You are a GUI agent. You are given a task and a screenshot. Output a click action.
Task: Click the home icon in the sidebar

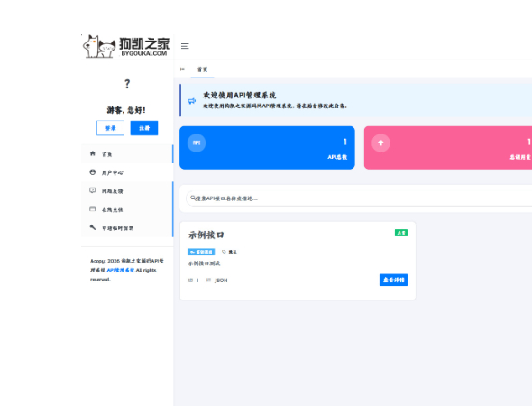coord(93,153)
